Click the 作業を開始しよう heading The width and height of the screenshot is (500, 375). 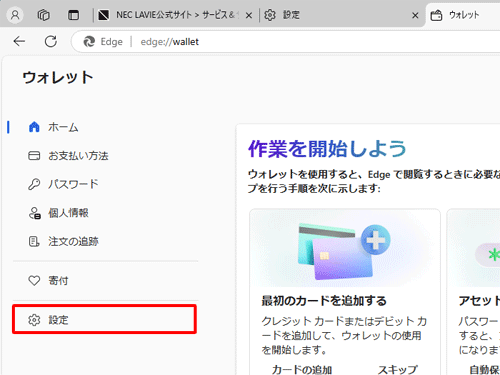(327, 148)
